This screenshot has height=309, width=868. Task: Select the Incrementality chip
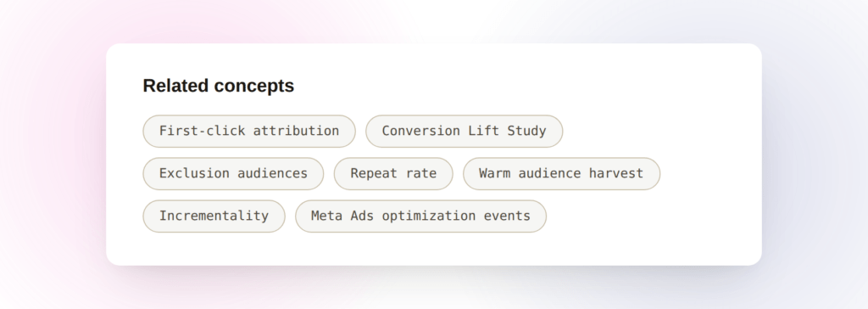pos(214,216)
